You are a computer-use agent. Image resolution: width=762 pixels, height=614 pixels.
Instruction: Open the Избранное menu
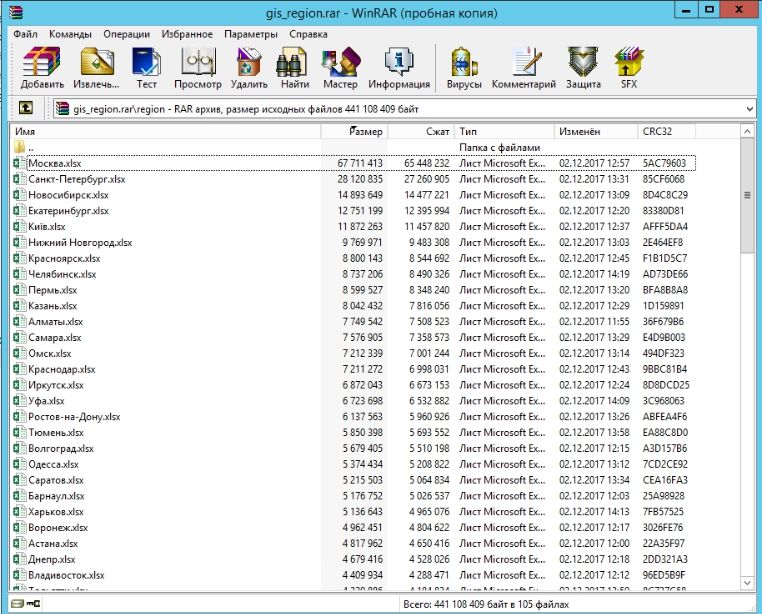point(187,34)
